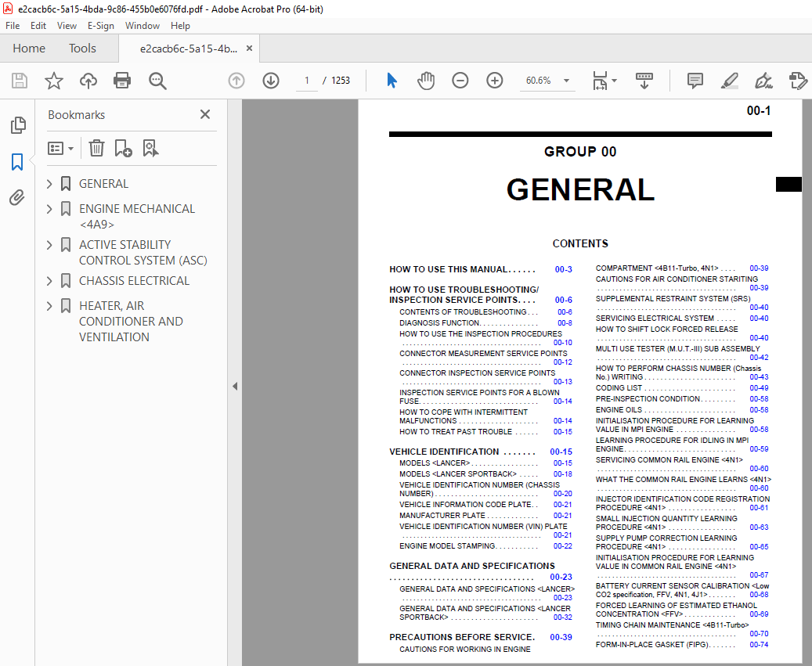Follow page link for FORM-IN-PLACE GASKET (FIPG)
This screenshot has width=812, height=666.
pos(760,645)
